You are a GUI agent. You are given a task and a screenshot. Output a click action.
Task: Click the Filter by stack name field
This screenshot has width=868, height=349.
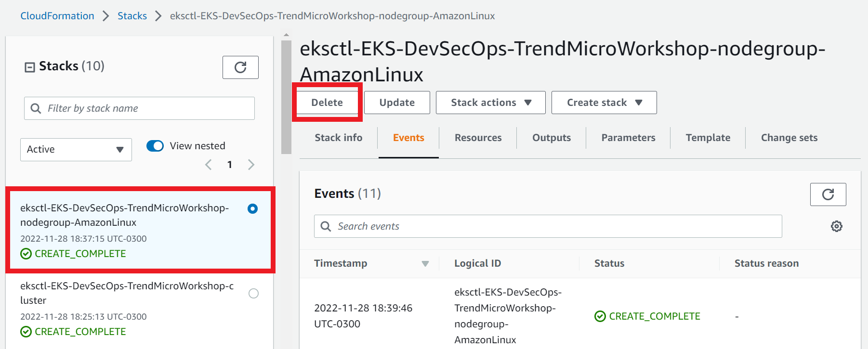pyautogui.click(x=139, y=108)
